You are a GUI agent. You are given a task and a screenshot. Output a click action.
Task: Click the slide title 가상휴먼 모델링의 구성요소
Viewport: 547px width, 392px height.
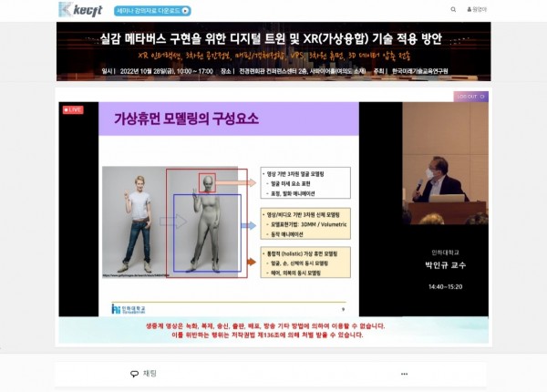(187, 119)
